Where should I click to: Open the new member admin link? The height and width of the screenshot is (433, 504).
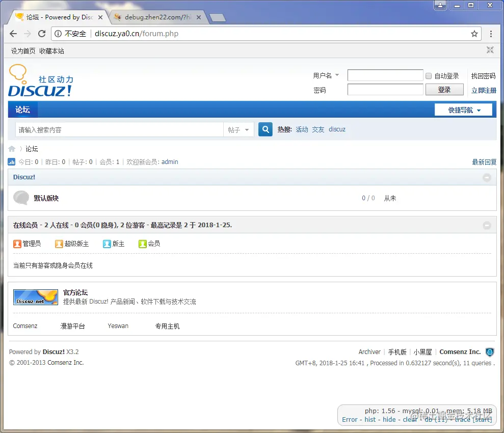click(x=170, y=162)
